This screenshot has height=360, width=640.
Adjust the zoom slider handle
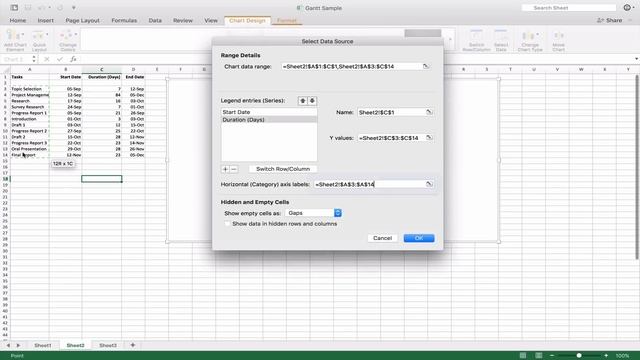pos(579,356)
